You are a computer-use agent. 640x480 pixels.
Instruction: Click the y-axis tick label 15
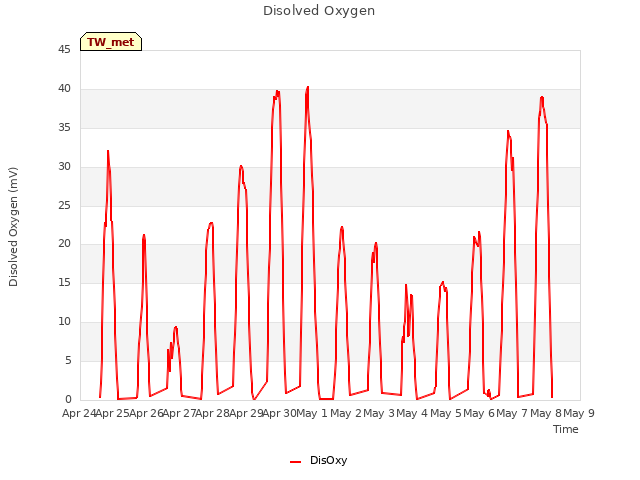point(64,282)
